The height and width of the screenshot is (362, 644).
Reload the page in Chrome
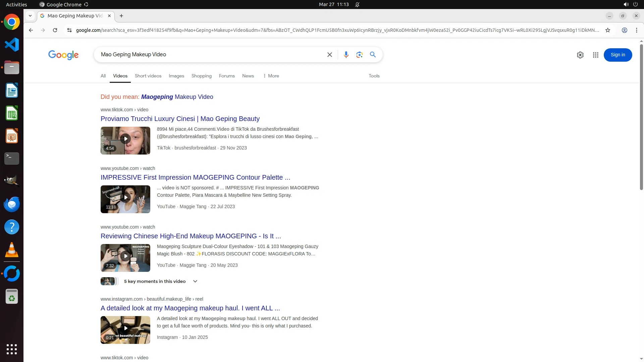click(x=55, y=30)
